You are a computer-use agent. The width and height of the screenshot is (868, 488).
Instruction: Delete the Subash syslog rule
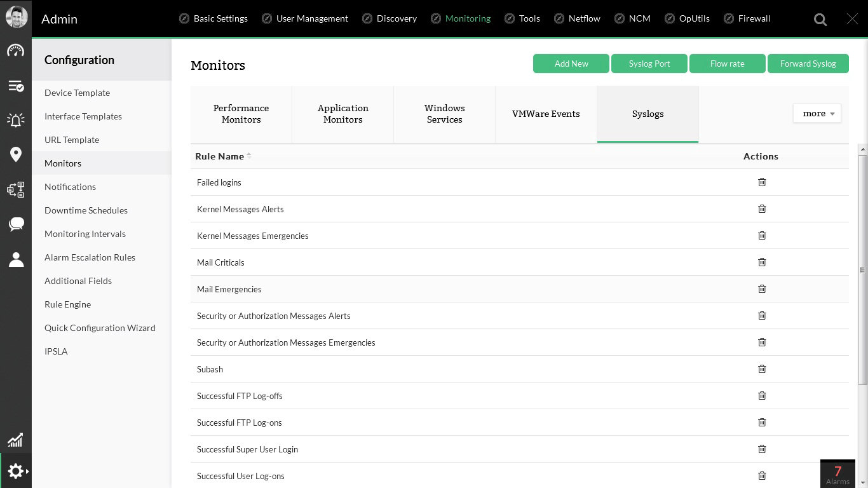click(x=762, y=369)
